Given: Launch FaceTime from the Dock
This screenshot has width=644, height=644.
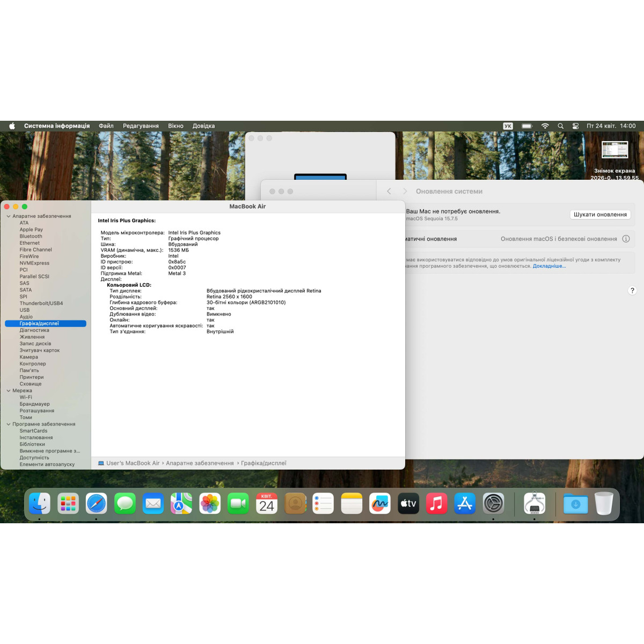Looking at the screenshot, I should (x=238, y=503).
